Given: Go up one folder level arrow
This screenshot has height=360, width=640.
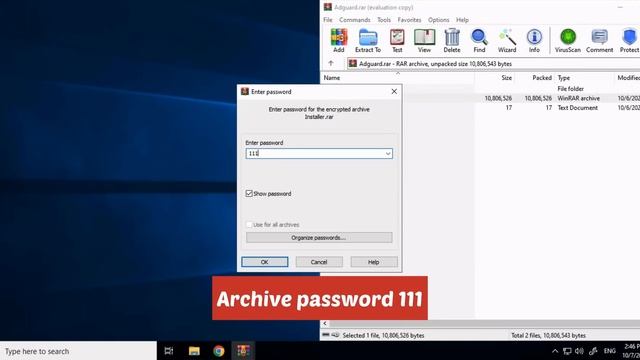Looking at the screenshot, I should (331, 63).
